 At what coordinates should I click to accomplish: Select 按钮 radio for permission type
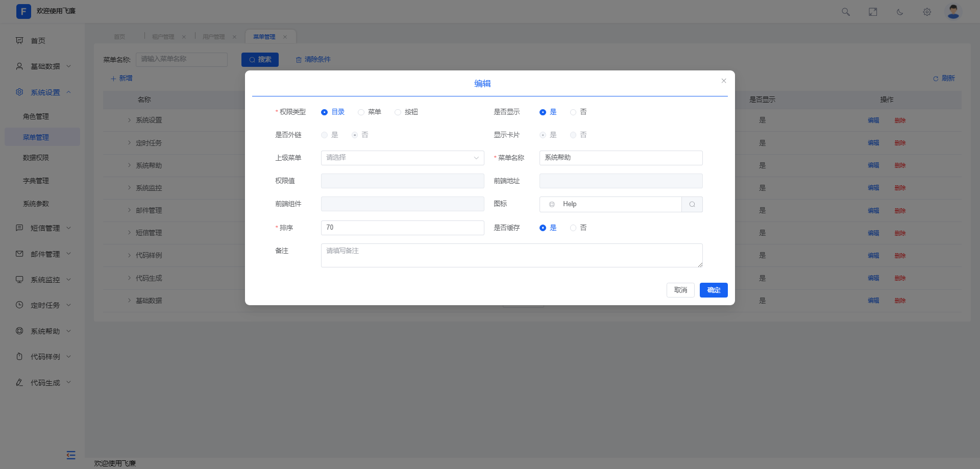point(398,112)
